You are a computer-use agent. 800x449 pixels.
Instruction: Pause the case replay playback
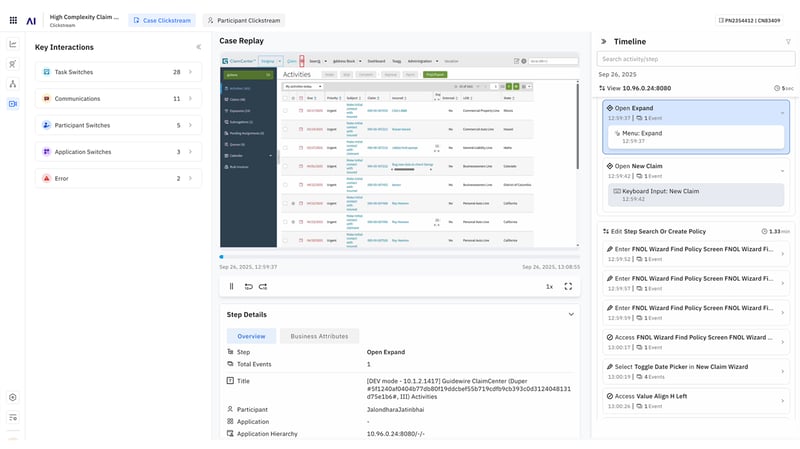tap(231, 286)
